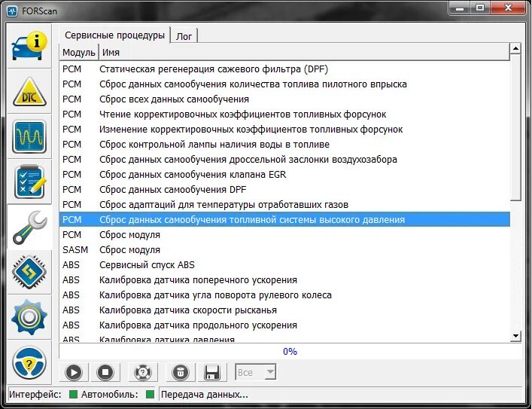Select Сброс данных самообучения дроссельной заслонки воздухозабора
This screenshot has width=532, height=409.
[x=284, y=160]
